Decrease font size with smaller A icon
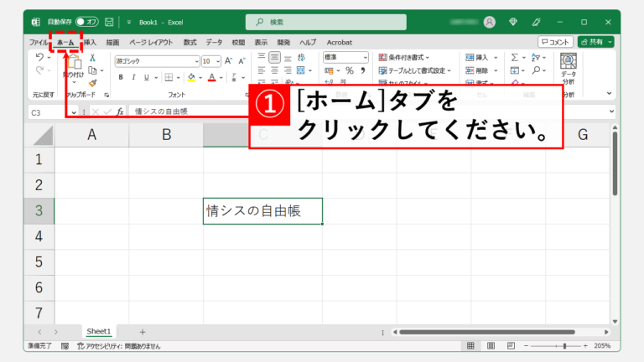Viewport: 644px width, 362px height. [242, 61]
